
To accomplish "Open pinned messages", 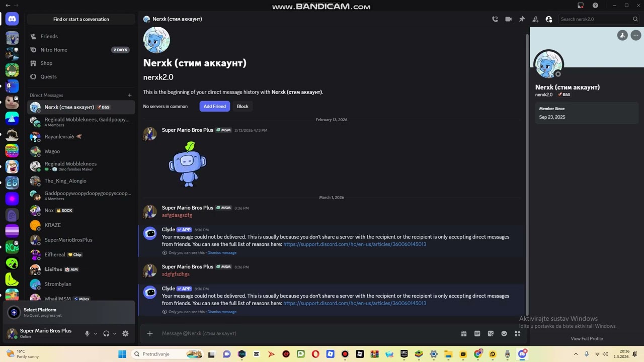I will pyautogui.click(x=522, y=19).
